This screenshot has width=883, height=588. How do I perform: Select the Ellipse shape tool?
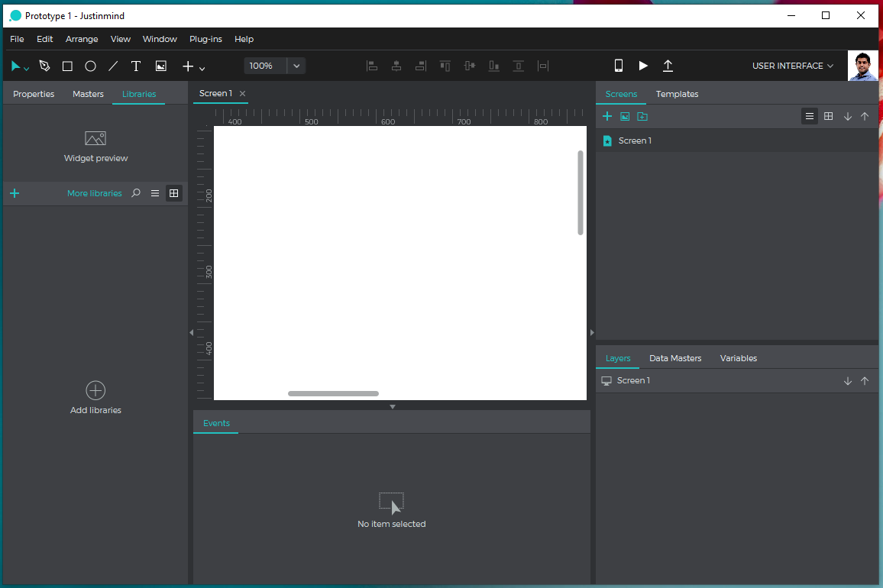coord(90,66)
